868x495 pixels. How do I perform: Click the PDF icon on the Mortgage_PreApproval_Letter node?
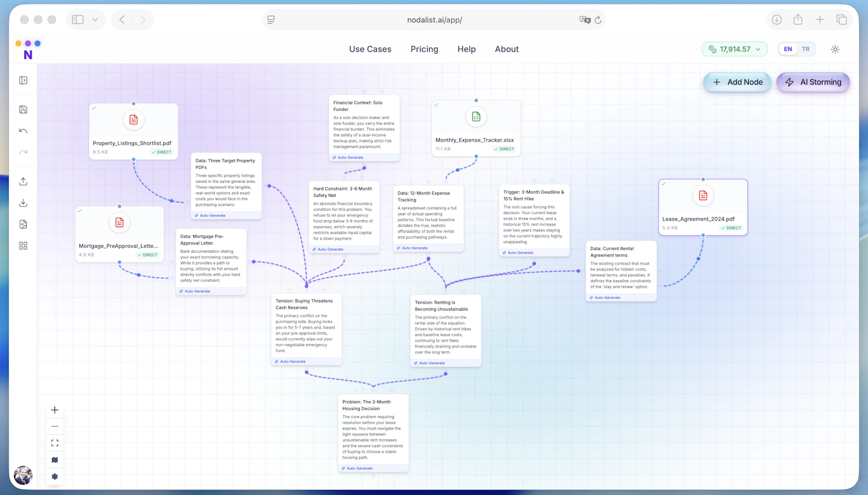[119, 222]
